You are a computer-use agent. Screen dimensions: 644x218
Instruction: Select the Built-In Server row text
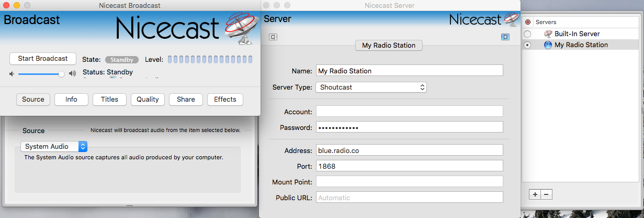pos(577,34)
